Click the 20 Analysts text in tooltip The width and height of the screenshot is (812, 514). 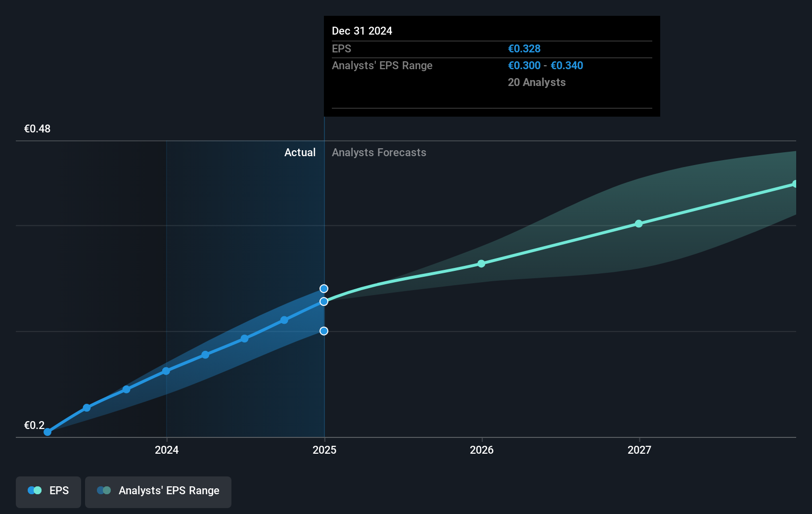[x=537, y=82]
